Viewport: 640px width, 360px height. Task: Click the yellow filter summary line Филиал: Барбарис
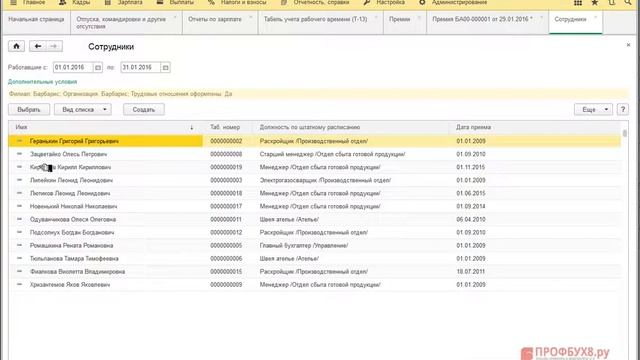[x=318, y=94]
